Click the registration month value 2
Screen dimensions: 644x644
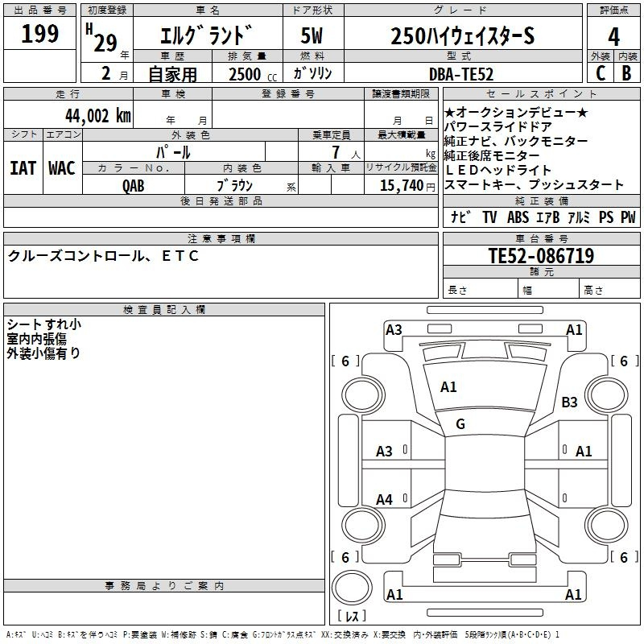106,73
